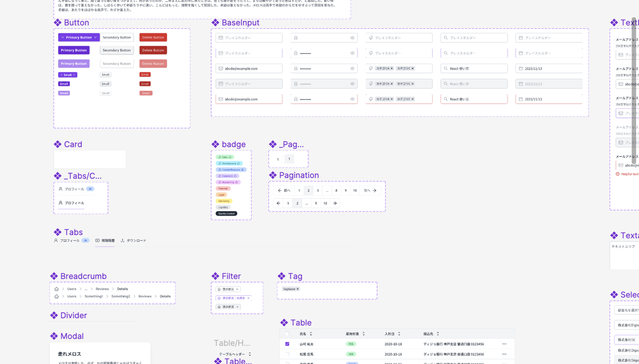This screenshot has width=639, height=364.
Task: Open the 請求状況：未請求 filter dropdown
Action: tap(233, 298)
